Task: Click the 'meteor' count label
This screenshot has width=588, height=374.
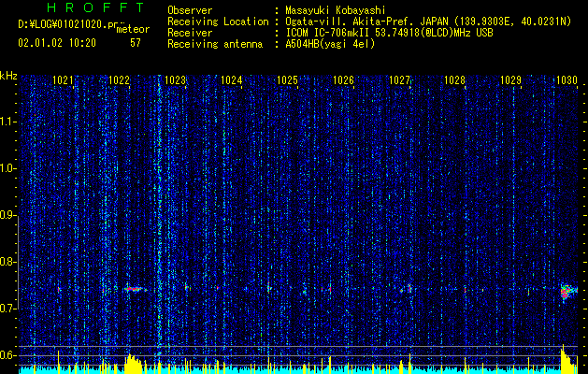Action: pyautogui.click(x=133, y=29)
